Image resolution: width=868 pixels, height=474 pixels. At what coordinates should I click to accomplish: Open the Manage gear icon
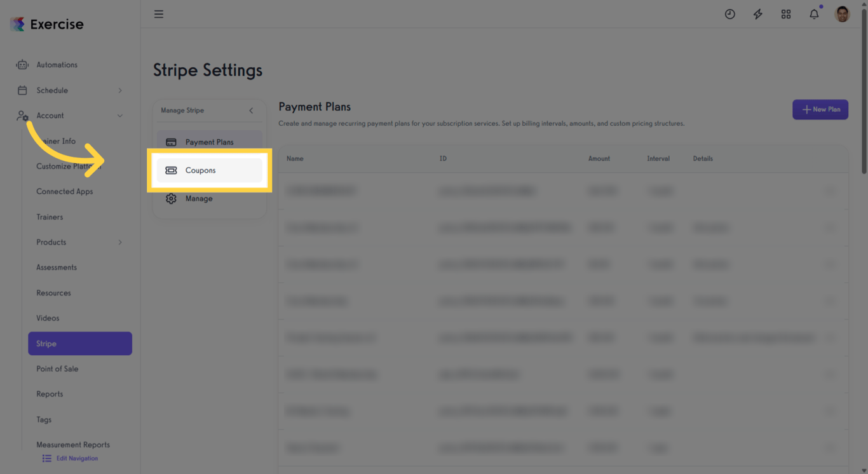click(x=171, y=198)
